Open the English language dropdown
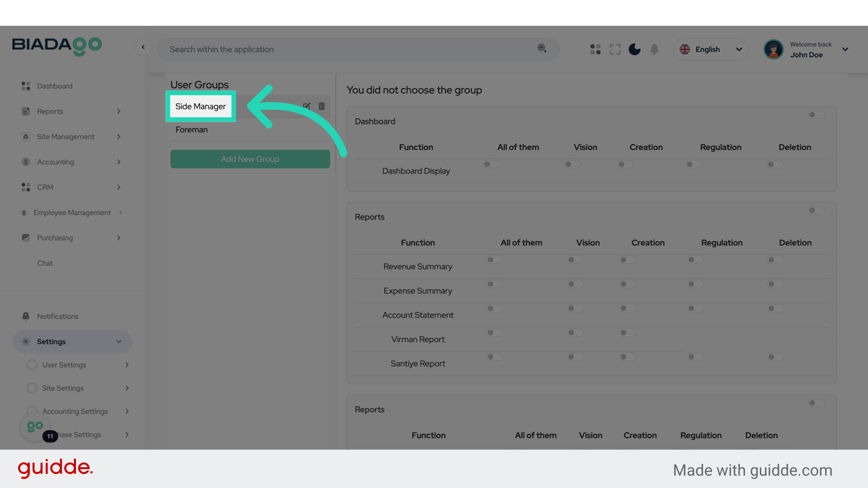 coord(710,49)
